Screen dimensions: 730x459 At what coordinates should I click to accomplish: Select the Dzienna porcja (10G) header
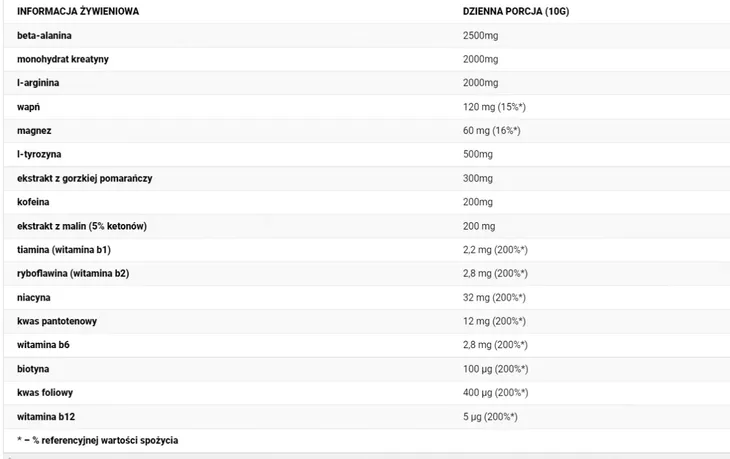[516, 11]
